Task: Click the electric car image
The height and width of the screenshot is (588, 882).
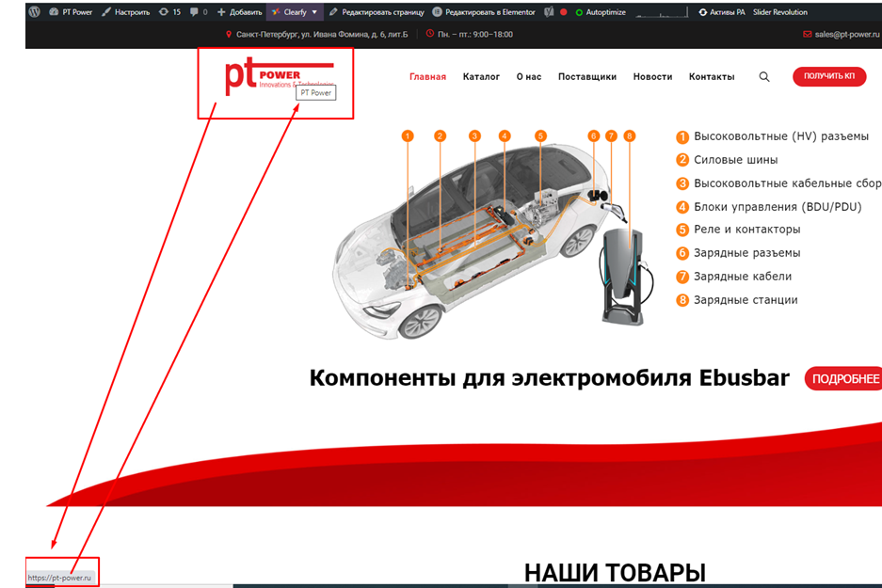Action: pos(470,242)
